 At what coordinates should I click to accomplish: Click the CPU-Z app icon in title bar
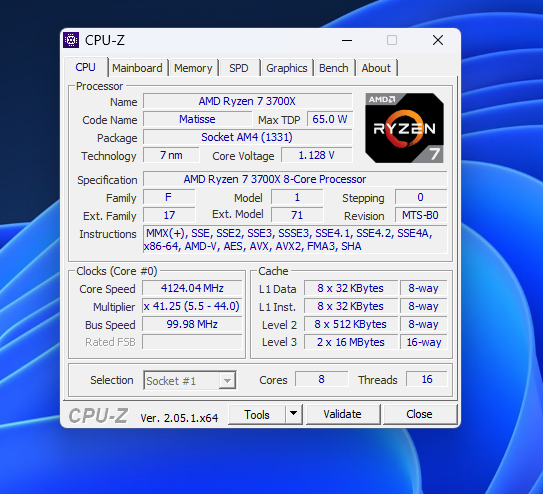(71, 40)
